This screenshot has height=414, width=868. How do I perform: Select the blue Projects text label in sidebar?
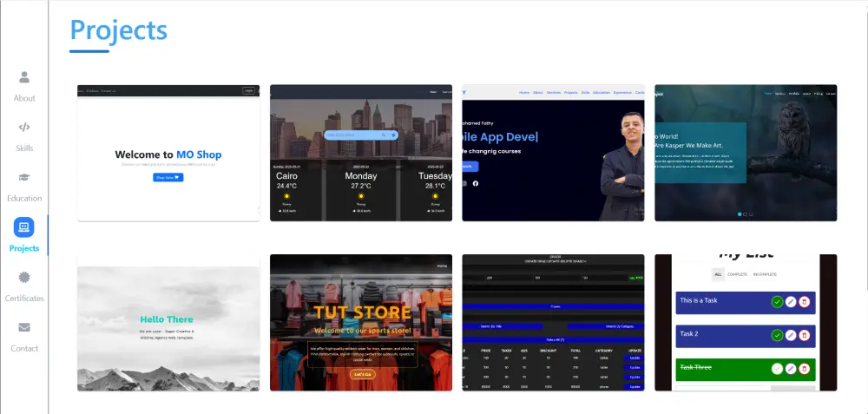(x=24, y=248)
